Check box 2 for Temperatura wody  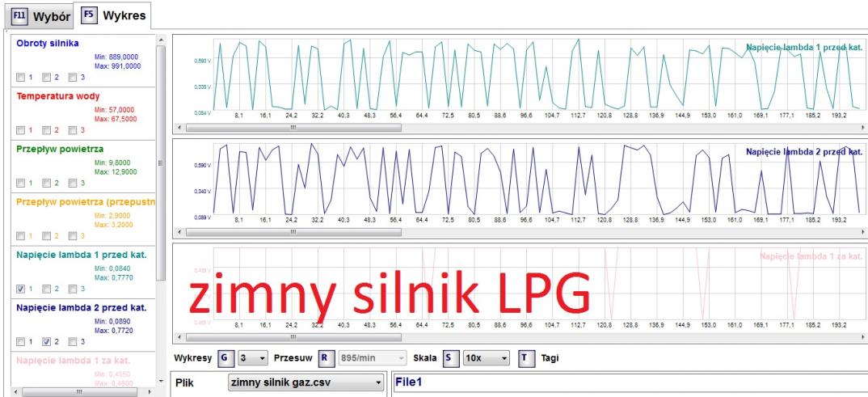(47, 131)
